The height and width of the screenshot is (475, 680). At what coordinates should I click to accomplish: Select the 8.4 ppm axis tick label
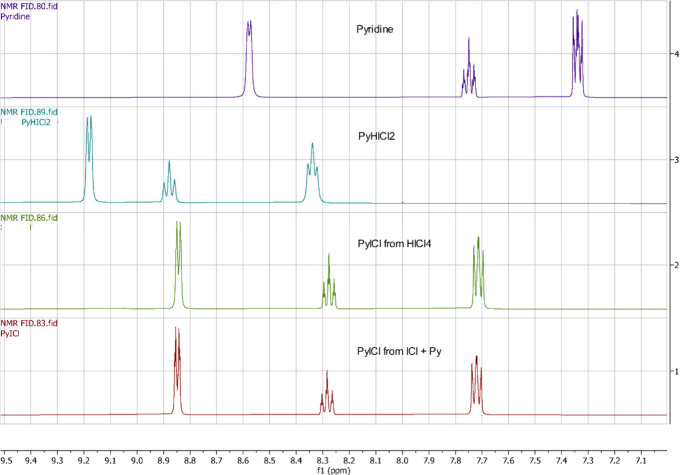296,460
